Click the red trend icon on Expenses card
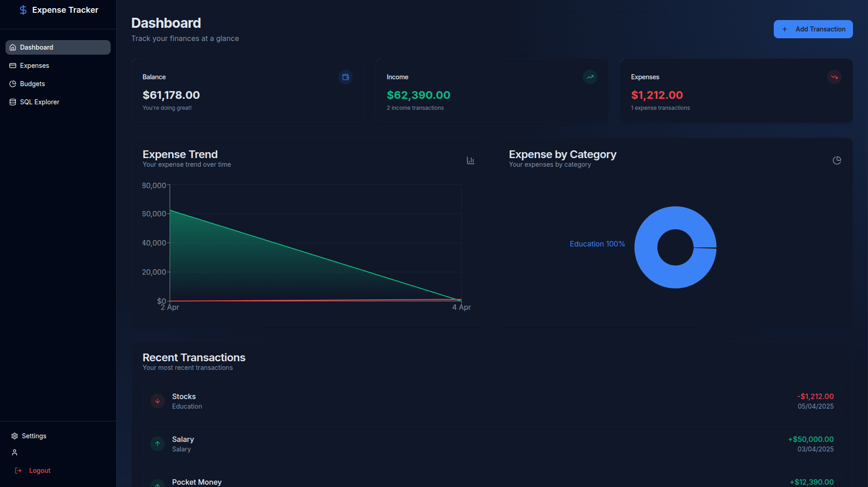The width and height of the screenshot is (868, 487). pyautogui.click(x=834, y=77)
